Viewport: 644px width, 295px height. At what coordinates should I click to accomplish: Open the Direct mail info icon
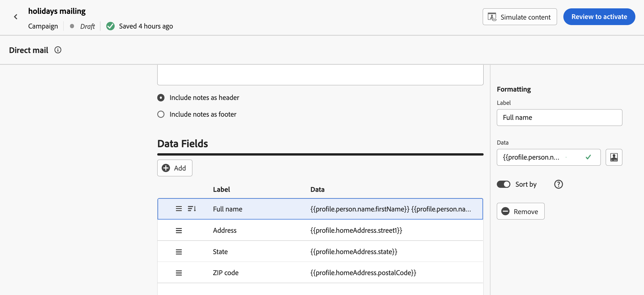(x=58, y=50)
